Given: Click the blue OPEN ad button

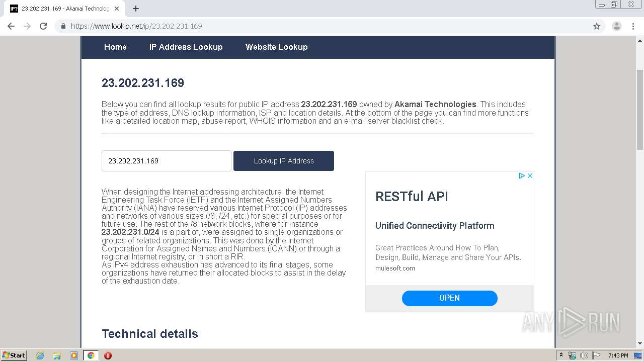Looking at the screenshot, I should coord(449,298).
